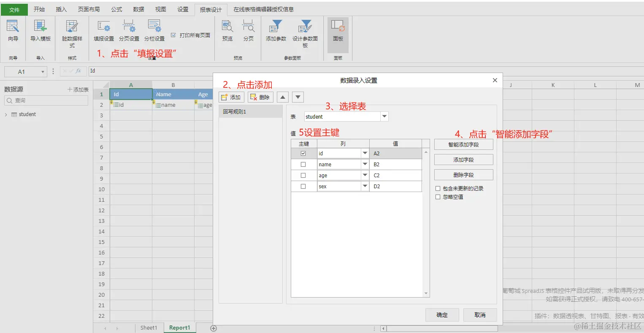This screenshot has width=644, height=333.
Task: Check primary key checkbox for name row
Action: click(x=303, y=164)
